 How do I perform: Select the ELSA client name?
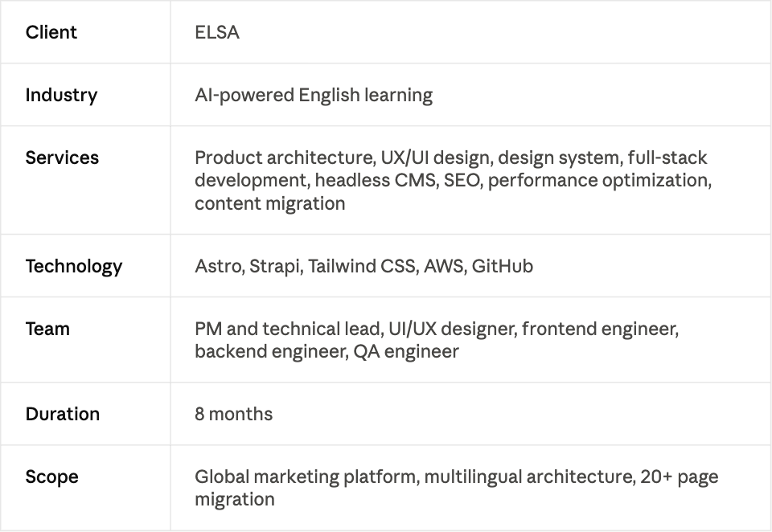pos(217,32)
